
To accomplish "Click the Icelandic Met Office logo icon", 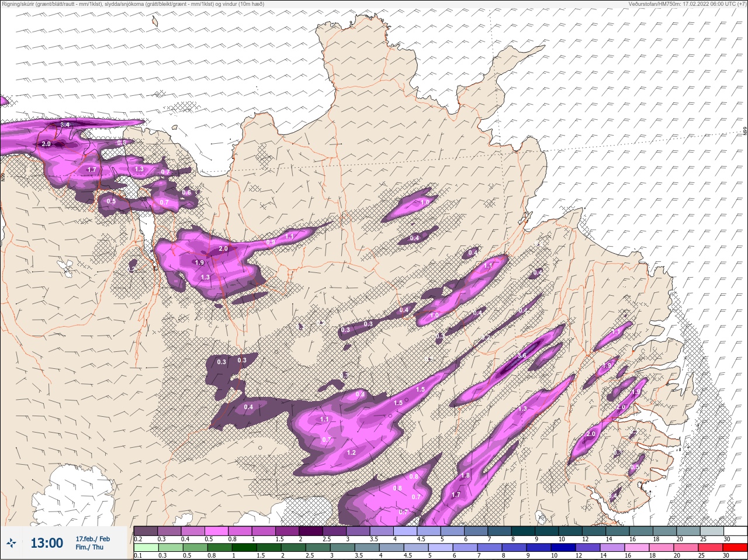I will pos(11,544).
